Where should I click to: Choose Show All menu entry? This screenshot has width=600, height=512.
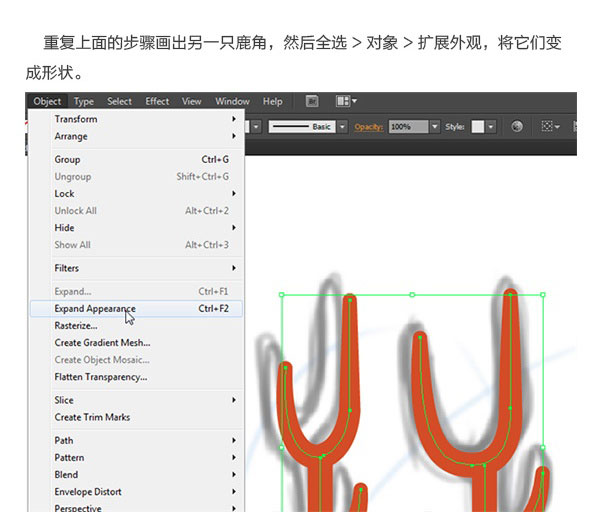(x=136, y=245)
